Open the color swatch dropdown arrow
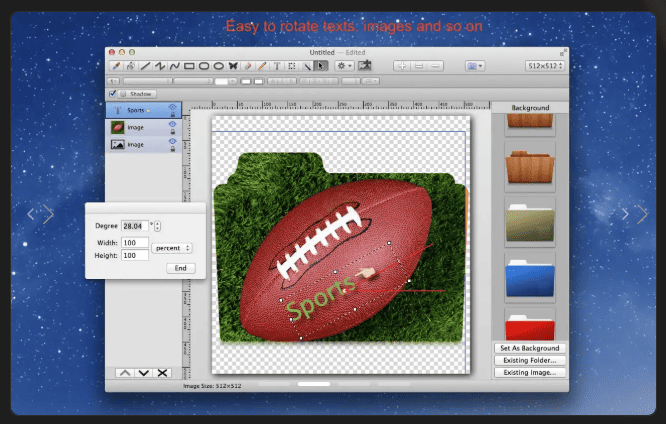The width and height of the screenshot is (666, 424). point(233,81)
